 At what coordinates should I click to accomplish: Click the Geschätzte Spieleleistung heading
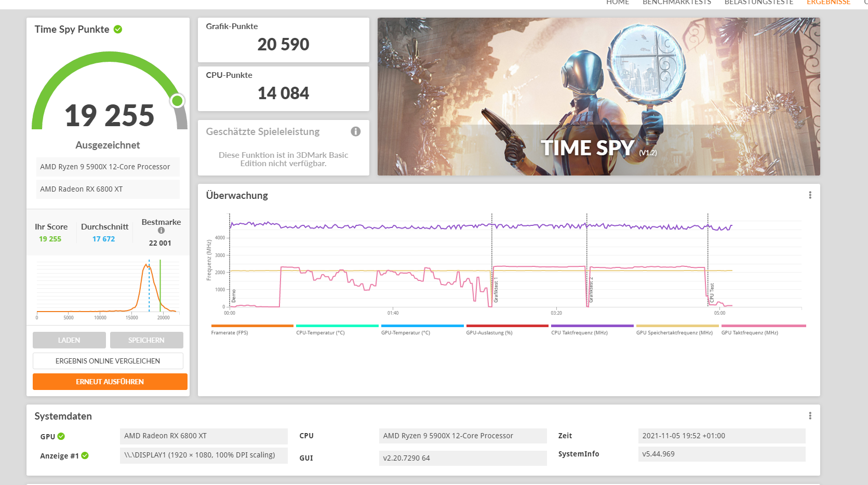point(263,131)
